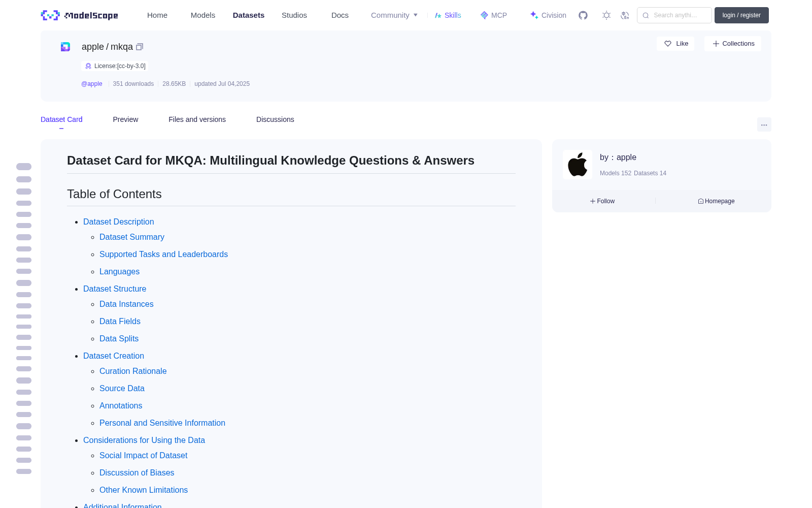Open the Docs navigation item
Viewport: 812px width, 508px height.
340,15
